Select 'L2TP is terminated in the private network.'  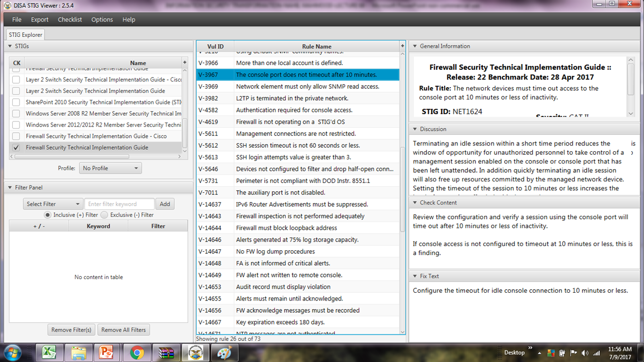coord(298,98)
